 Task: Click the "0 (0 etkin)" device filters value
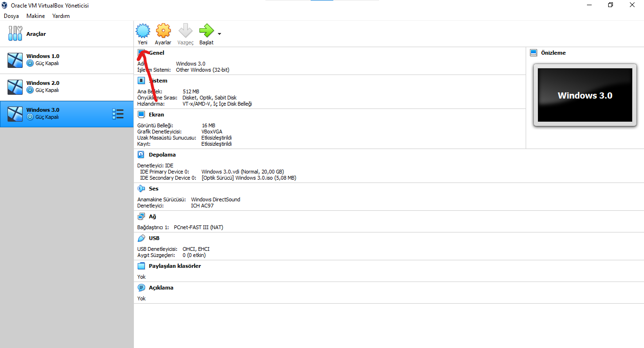(x=194, y=255)
